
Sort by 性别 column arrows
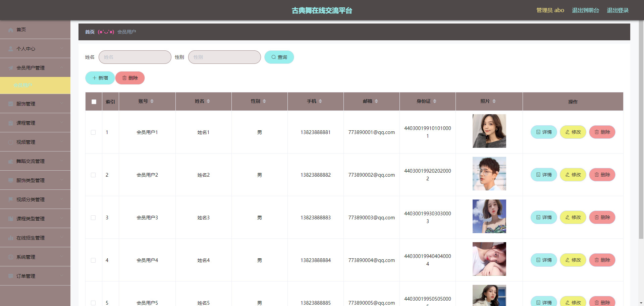pos(264,101)
